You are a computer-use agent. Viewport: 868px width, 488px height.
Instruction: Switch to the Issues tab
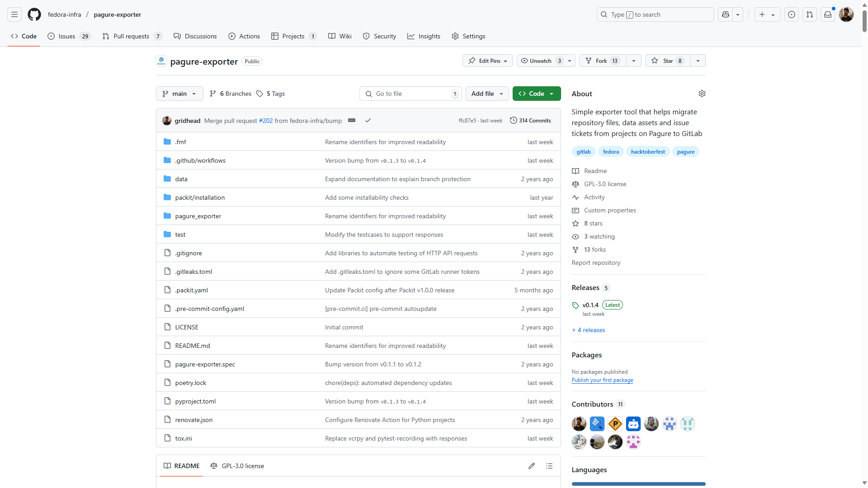(69, 36)
